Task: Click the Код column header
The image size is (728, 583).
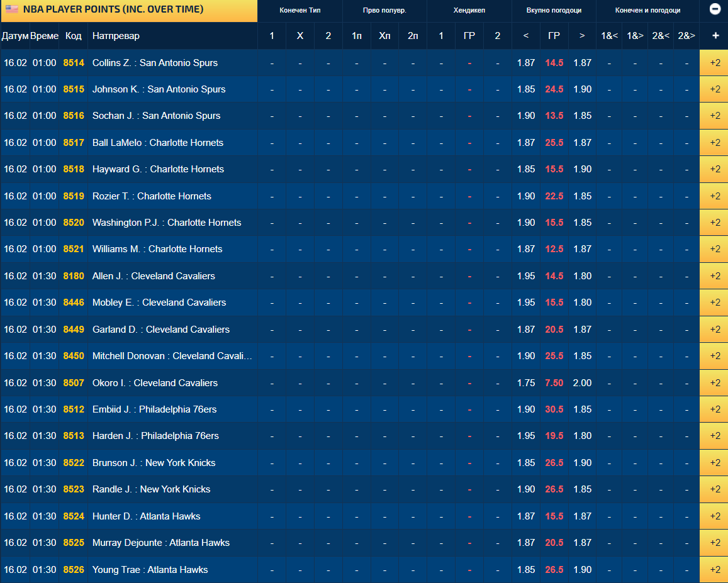Action: pos(74,36)
